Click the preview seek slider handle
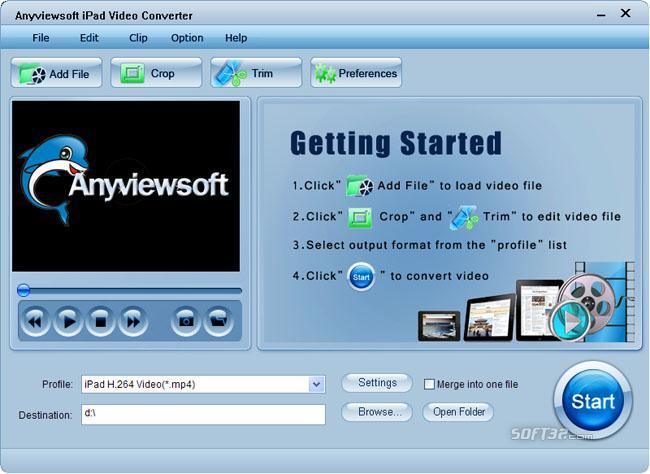 [24, 290]
